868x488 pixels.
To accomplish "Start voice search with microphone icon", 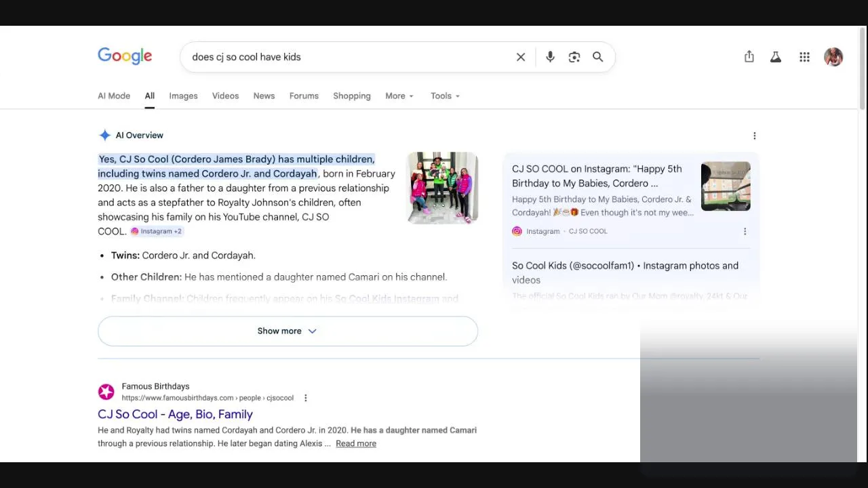I will tap(550, 57).
